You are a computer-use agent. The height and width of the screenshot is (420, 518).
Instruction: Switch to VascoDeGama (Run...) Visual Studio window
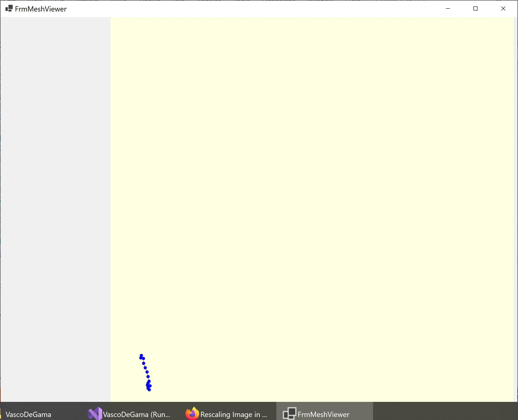[x=136, y=414]
